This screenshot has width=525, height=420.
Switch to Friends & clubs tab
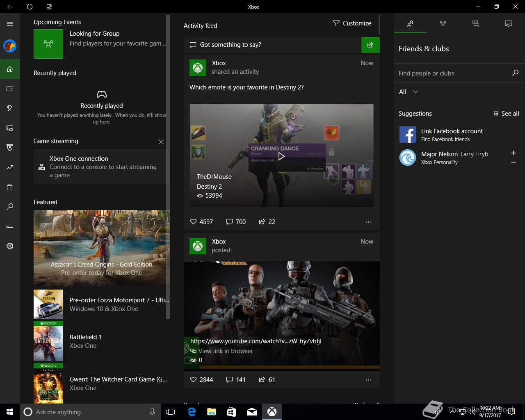(410, 24)
